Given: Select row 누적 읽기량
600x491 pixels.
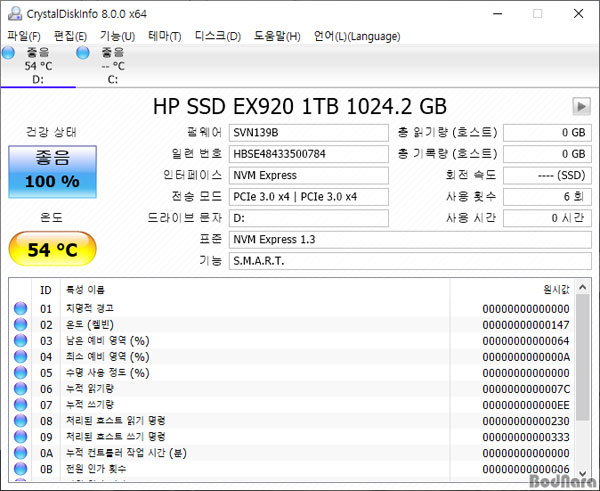Looking at the screenshot, I should (x=292, y=389).
